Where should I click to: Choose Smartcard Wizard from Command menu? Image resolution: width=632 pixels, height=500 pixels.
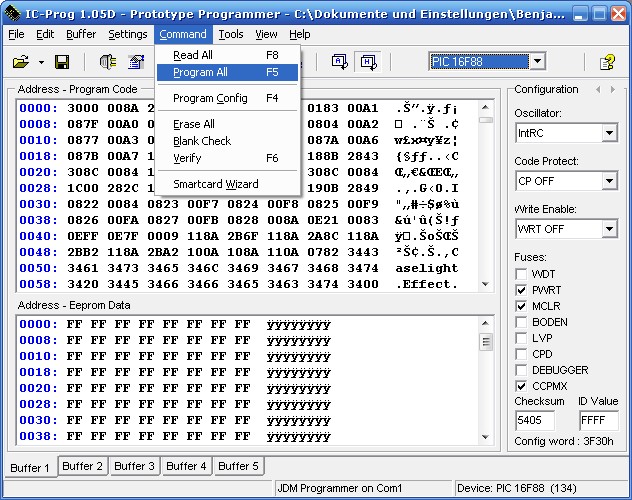(227, 184)
